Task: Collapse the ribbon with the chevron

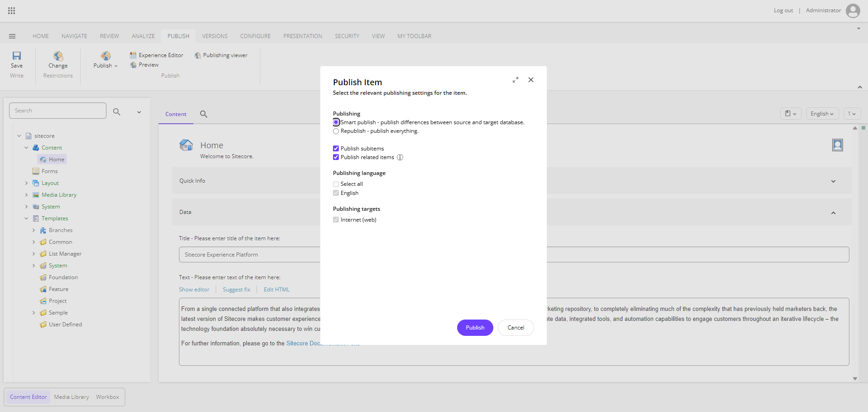Action: point(860,87)
